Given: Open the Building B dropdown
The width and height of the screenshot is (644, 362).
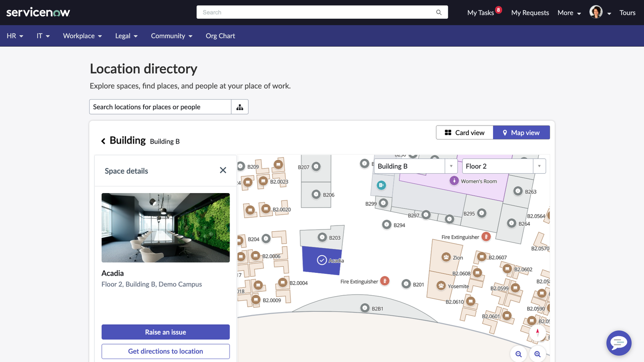Looking at the screenshot, I should tap(451, 166).
